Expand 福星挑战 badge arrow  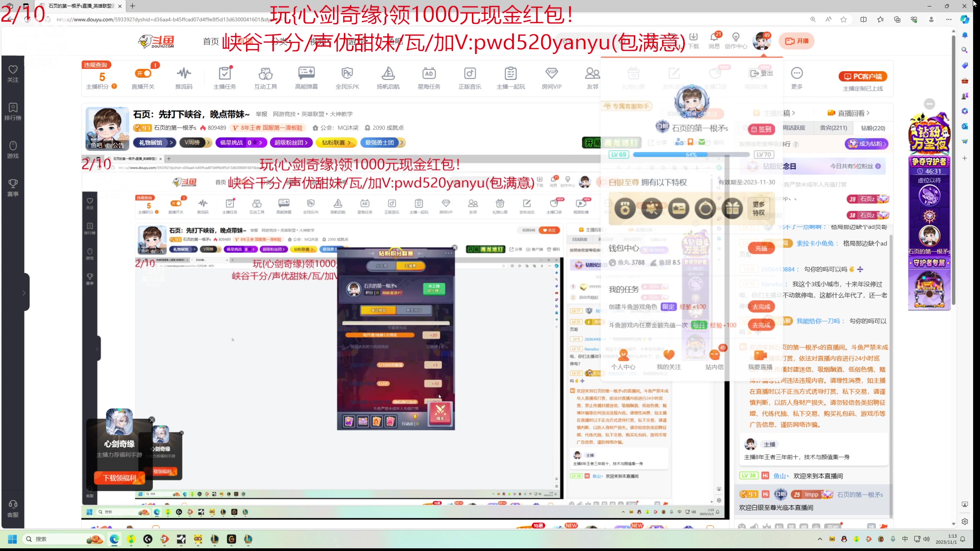point(261,143)
